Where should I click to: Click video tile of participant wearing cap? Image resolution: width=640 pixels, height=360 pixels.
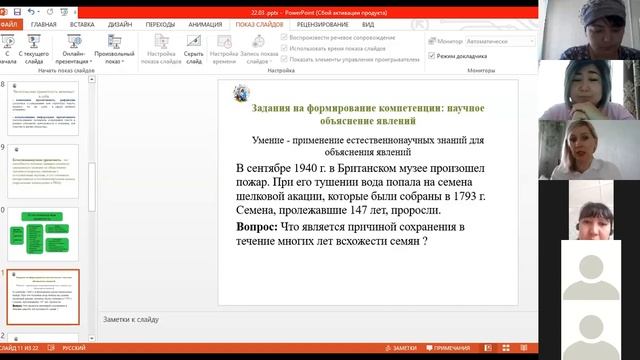[589, 30]
